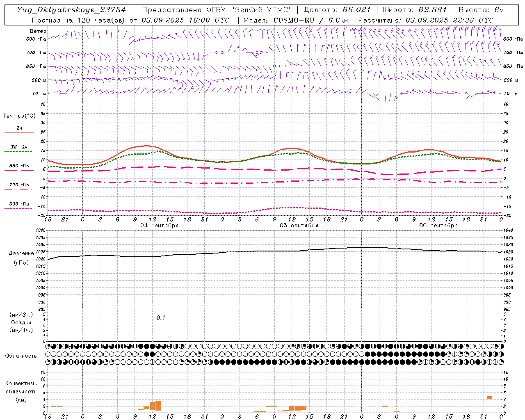Click the '06 сентября' date label
Viewport: 525px width, 420px height.
pyautogui.click(x=438, y=225)
